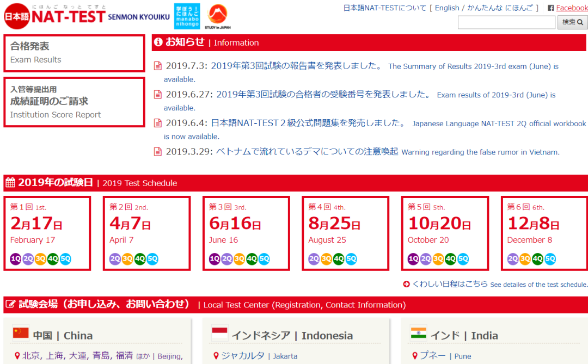Click document icon beside 2019.6.27 news

pos(158,95)
